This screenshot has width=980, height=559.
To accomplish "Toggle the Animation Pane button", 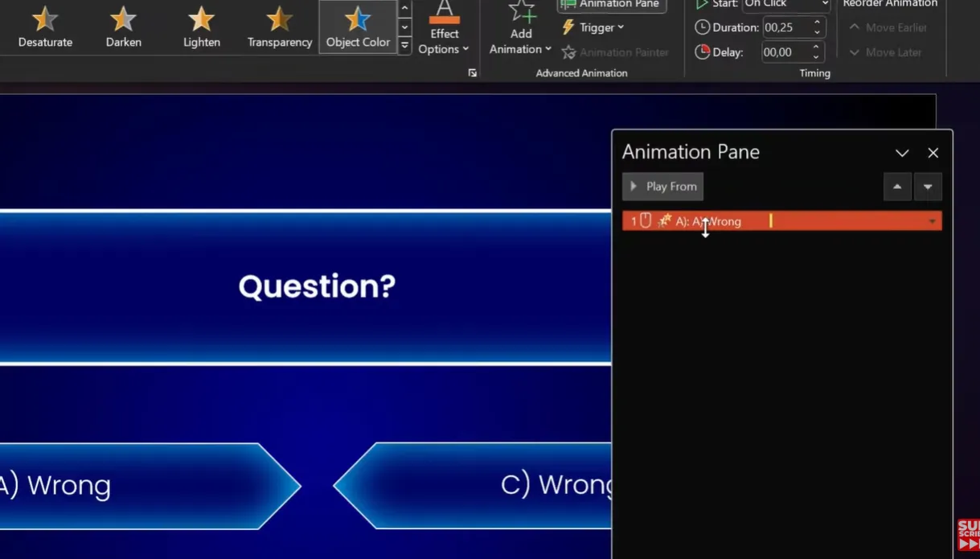I will (x=612, y=5).
